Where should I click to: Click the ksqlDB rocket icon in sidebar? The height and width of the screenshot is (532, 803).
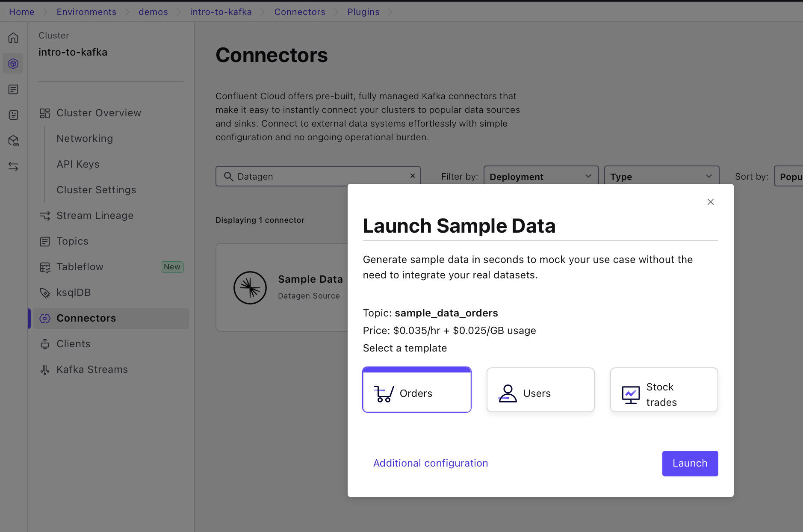45,293
